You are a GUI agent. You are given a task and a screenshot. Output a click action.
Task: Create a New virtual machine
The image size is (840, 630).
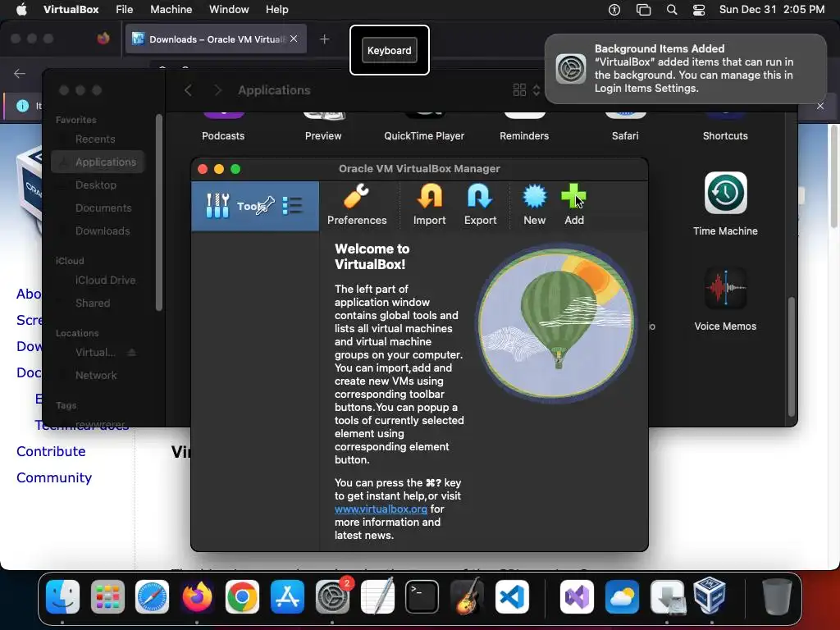click(534, 204)
